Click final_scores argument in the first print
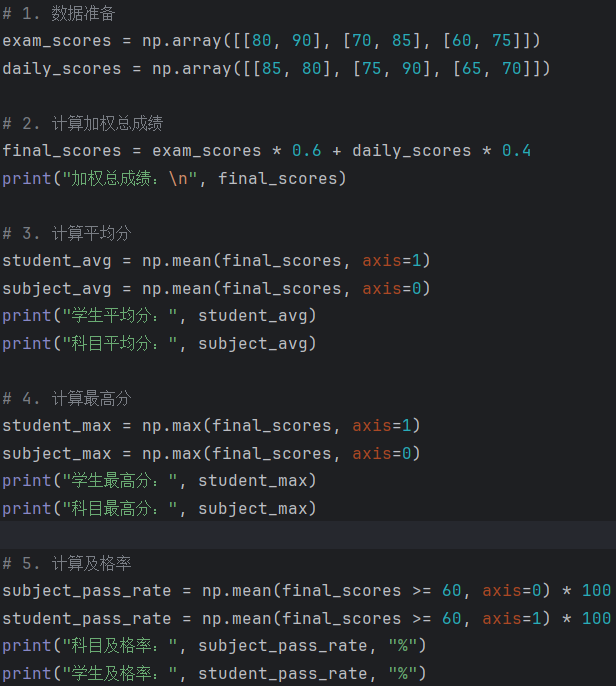 click(278, 178)
